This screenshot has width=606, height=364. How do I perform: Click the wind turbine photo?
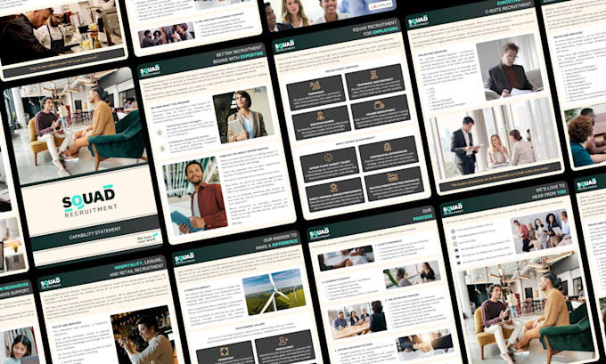point(274,291)
